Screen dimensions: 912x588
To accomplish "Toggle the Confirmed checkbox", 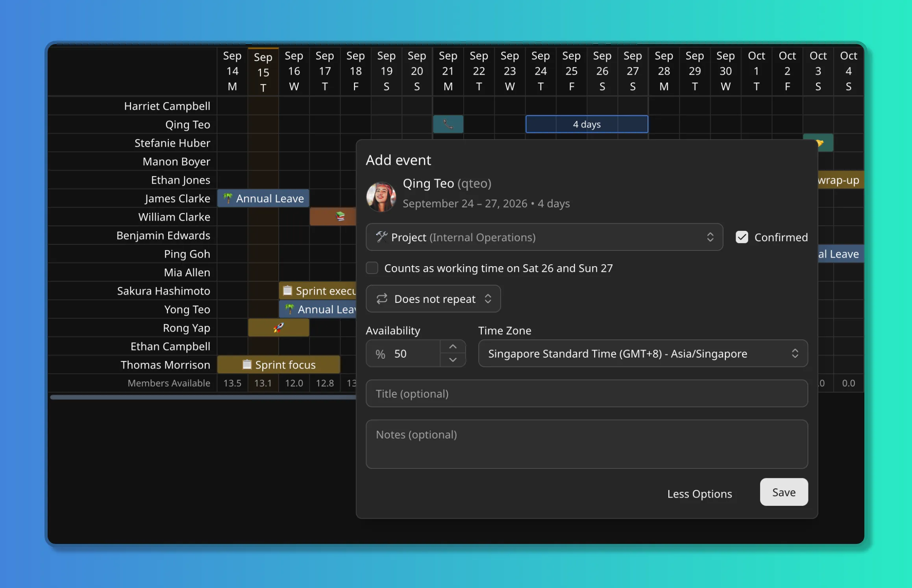I will click(742, 237).
